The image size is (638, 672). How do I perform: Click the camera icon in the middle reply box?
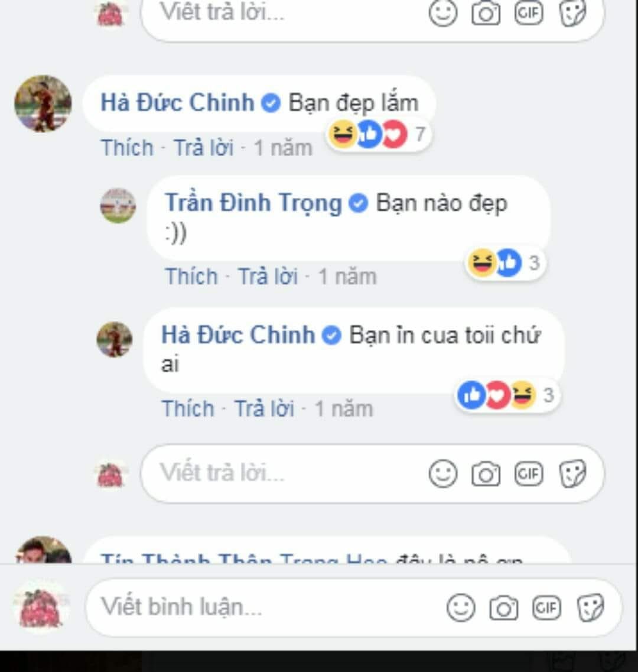[x=486, y=474]
